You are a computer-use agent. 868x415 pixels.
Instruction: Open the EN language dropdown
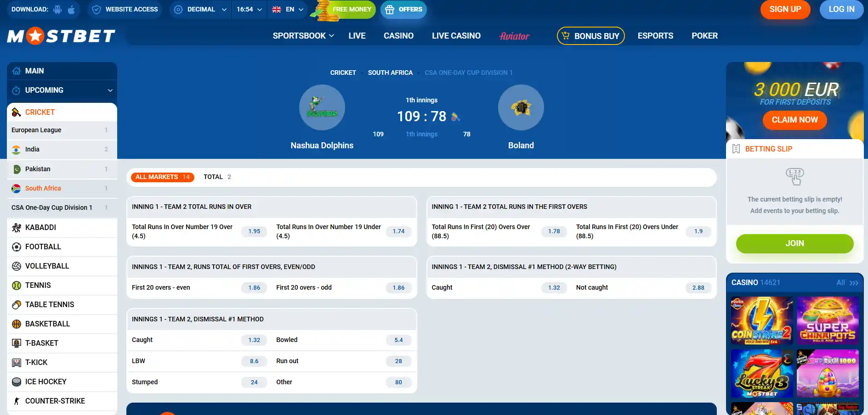point(288,9)
